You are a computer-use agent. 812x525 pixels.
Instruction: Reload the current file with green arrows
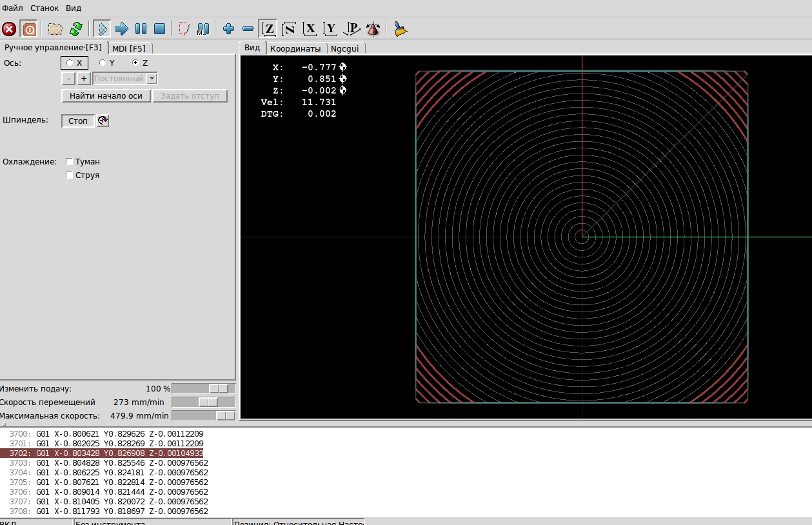pyautogui.click(x=76, y=29)
